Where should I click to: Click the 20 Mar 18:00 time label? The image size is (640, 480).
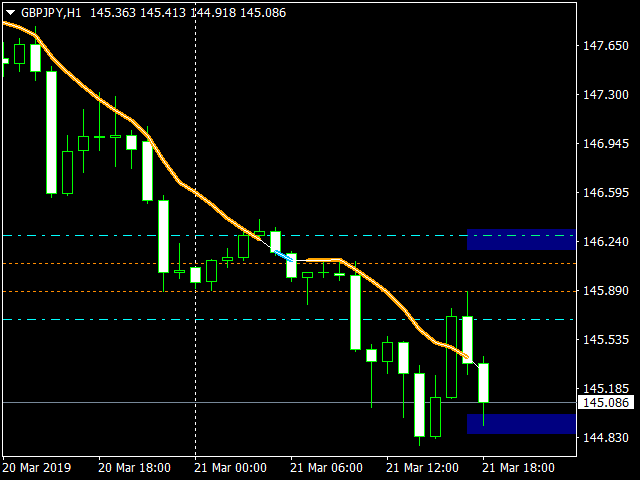click(x=134, y=467)
